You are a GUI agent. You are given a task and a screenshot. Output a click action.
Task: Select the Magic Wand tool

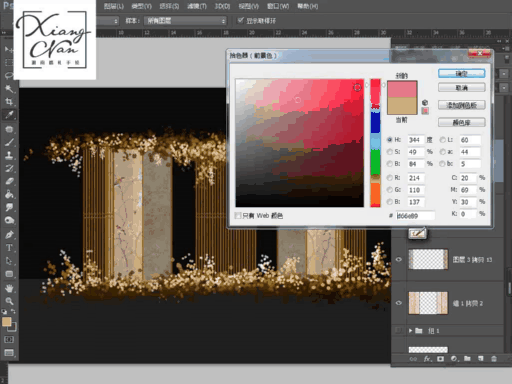(9, 89)
